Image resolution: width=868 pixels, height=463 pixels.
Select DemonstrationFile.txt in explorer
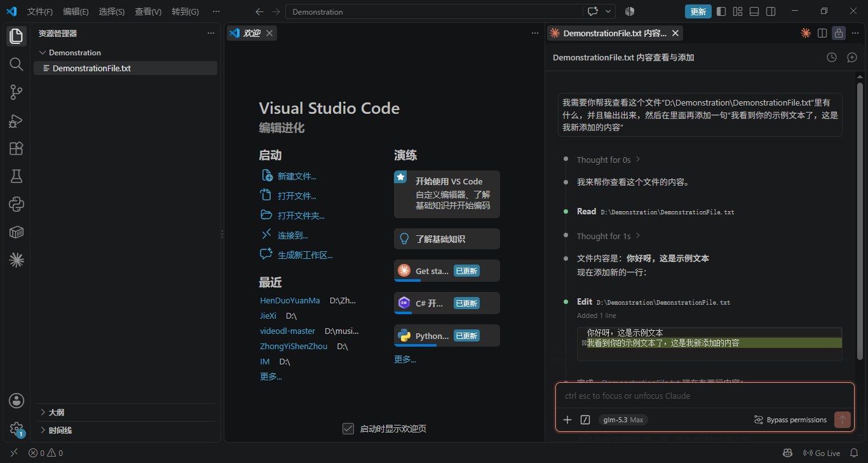(x=125, y=68)
